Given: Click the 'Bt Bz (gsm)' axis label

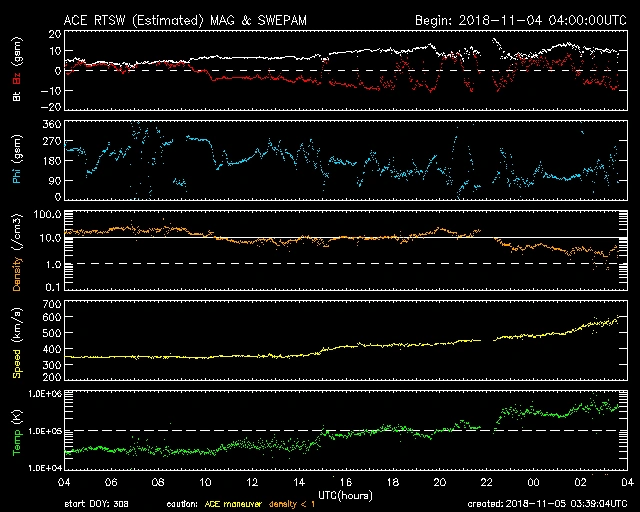Looking at the screenshot, I should [17, 69].
